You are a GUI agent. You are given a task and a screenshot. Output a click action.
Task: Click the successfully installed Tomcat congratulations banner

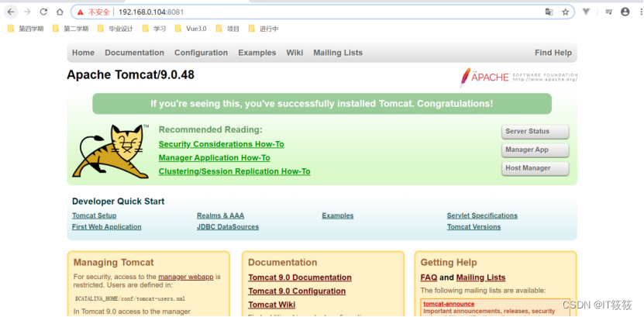322,104
